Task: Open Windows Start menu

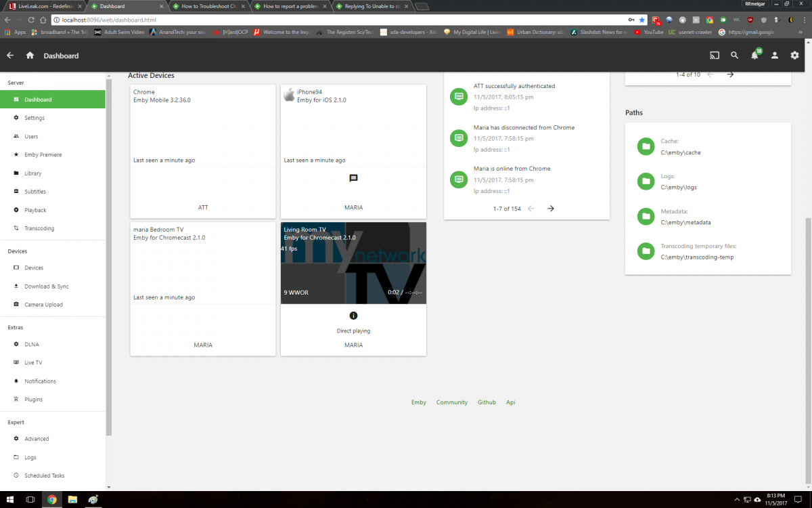Action: [x=10, y=500]
